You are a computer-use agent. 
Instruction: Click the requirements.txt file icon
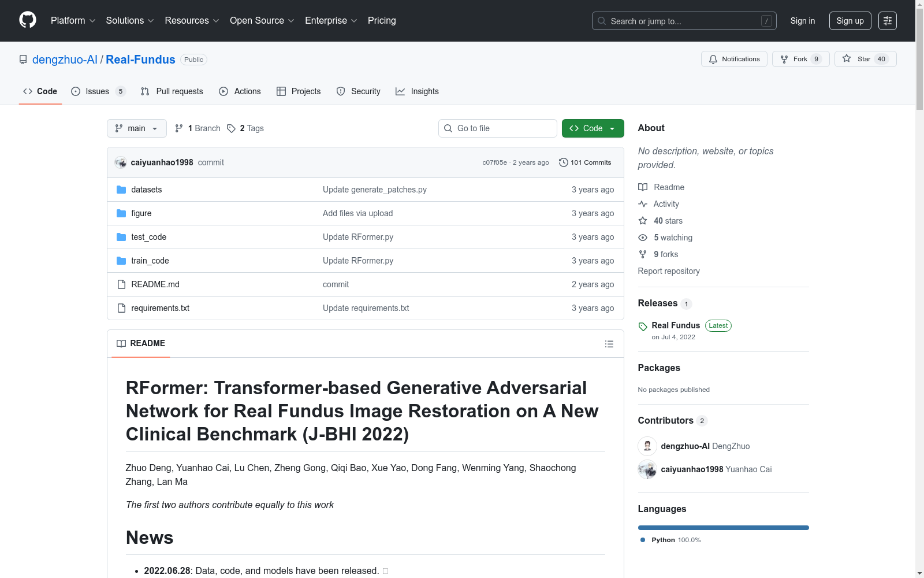121,308
